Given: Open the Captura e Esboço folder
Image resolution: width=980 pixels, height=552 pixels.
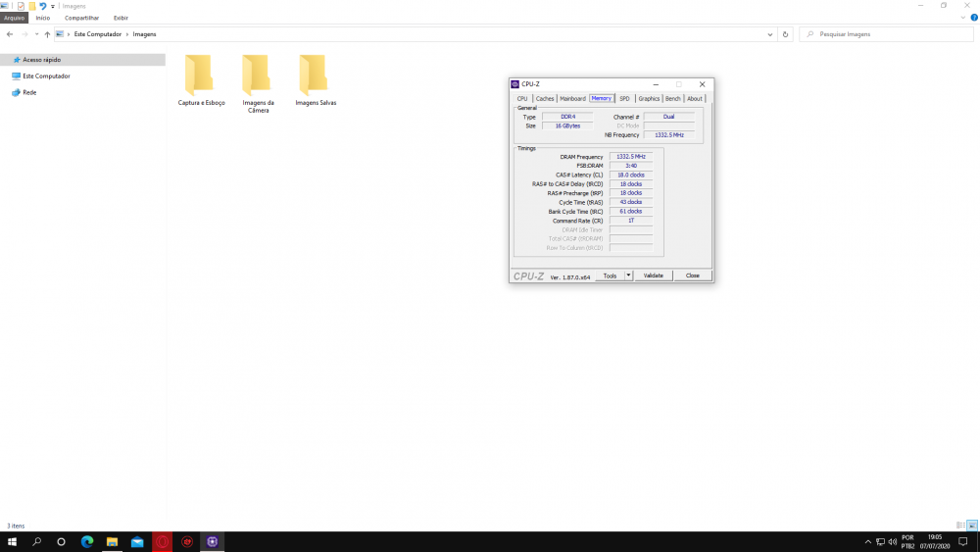Looking at the screenshot, I should point(200,77).
